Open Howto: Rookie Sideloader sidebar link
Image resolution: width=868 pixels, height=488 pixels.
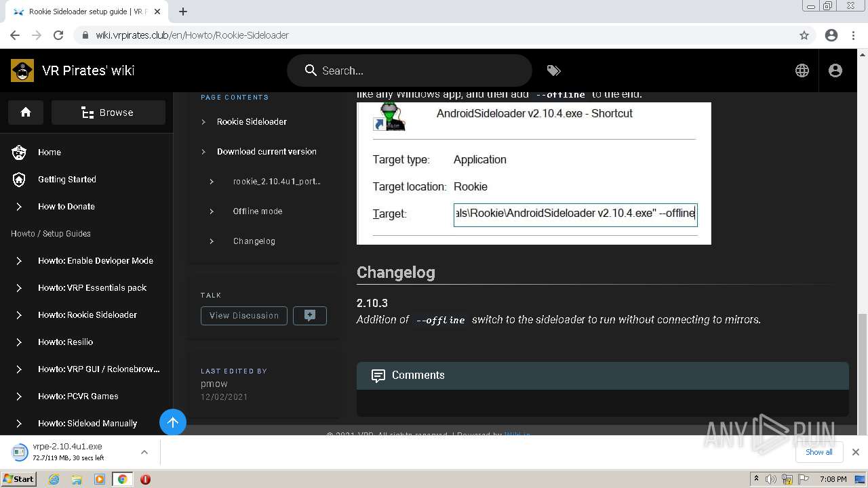87,315
